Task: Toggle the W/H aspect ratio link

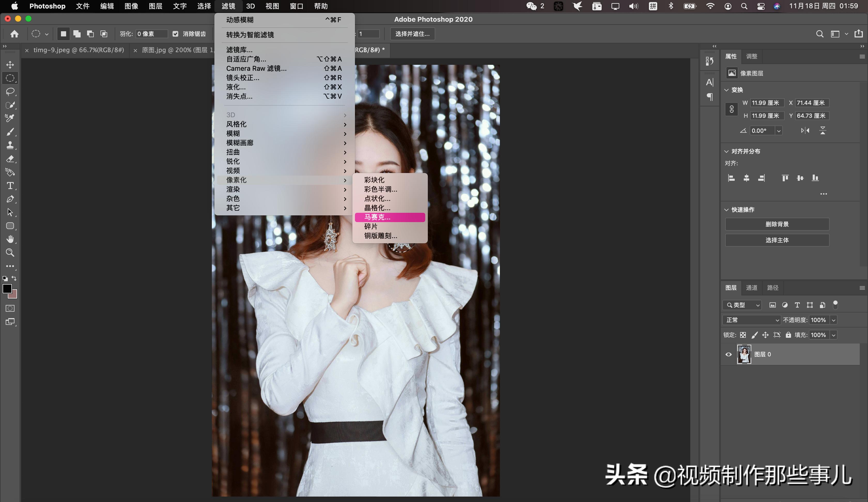Action: click(x=731, y=109)
